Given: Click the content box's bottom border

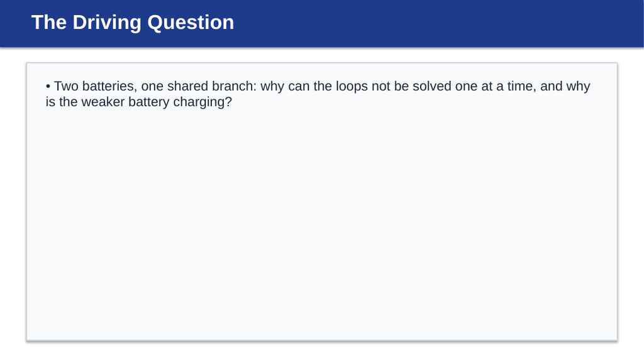Looking at the screenshot, I should pyautogui.click(x=322, y=340).
